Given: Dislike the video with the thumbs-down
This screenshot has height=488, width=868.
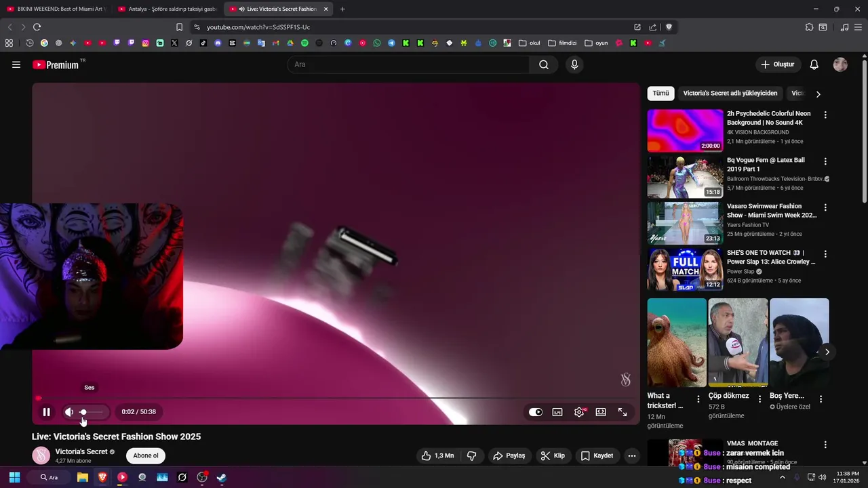Looking at the screenshot, I should 472,455.
